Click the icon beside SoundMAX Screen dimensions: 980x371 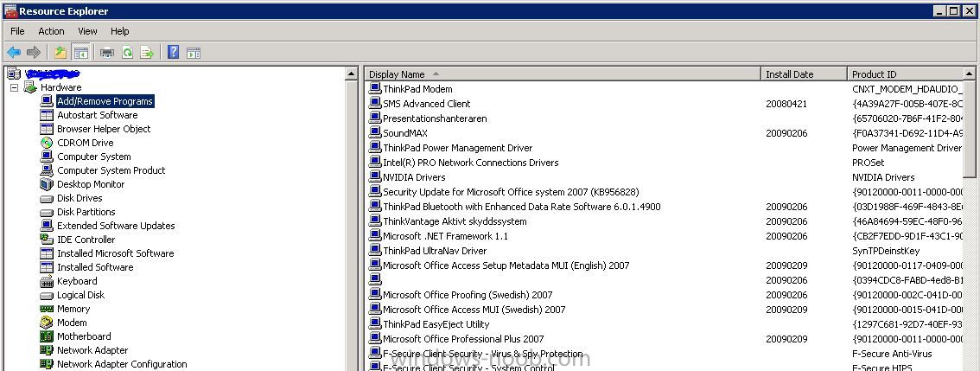coord(375,132)
